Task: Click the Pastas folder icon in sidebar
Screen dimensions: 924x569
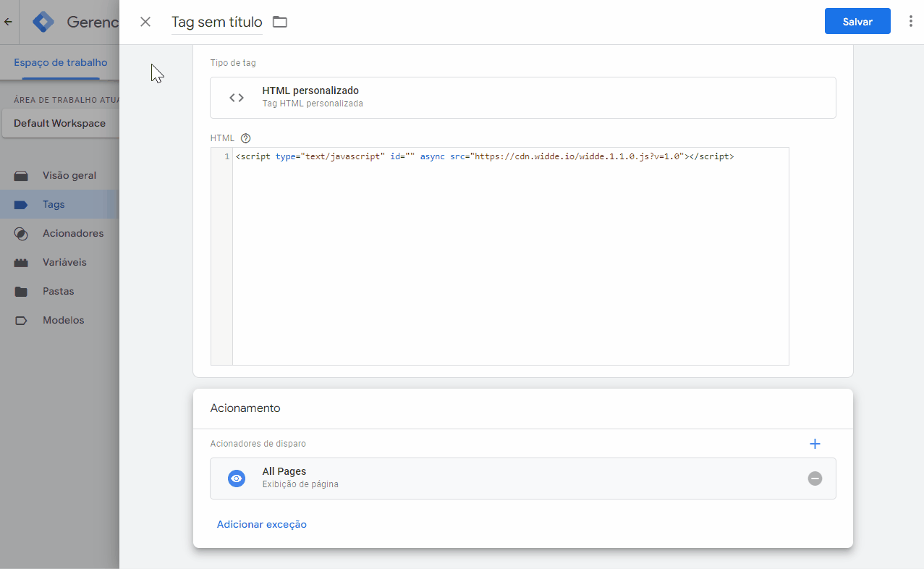Action: (21, 292)
